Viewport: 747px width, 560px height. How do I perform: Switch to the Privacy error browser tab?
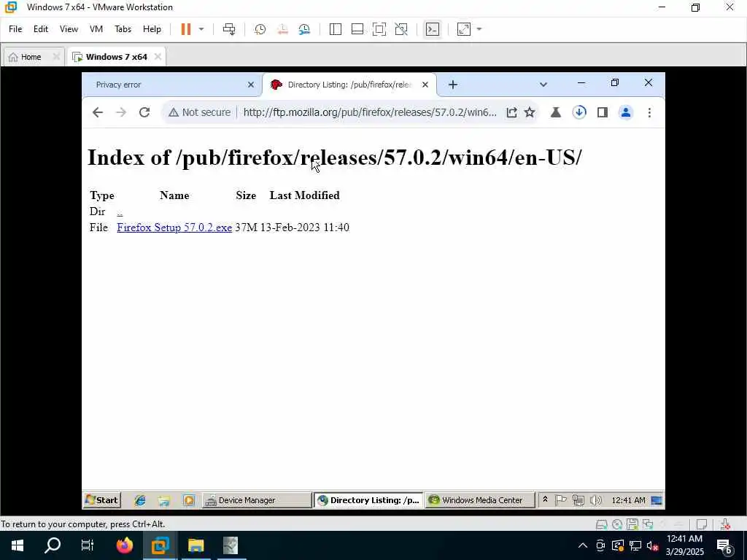(x=167, y=85)
